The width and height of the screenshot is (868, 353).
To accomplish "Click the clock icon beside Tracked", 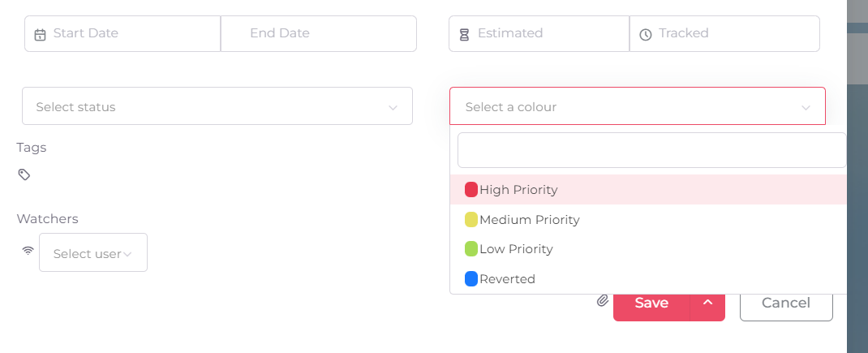I will pyautogui.click(x=646, y=34).
